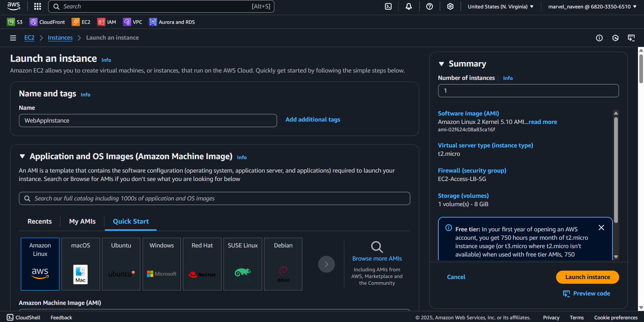Focus the top Search field
This screenshot has width=644, height=322.
point(161,6)
